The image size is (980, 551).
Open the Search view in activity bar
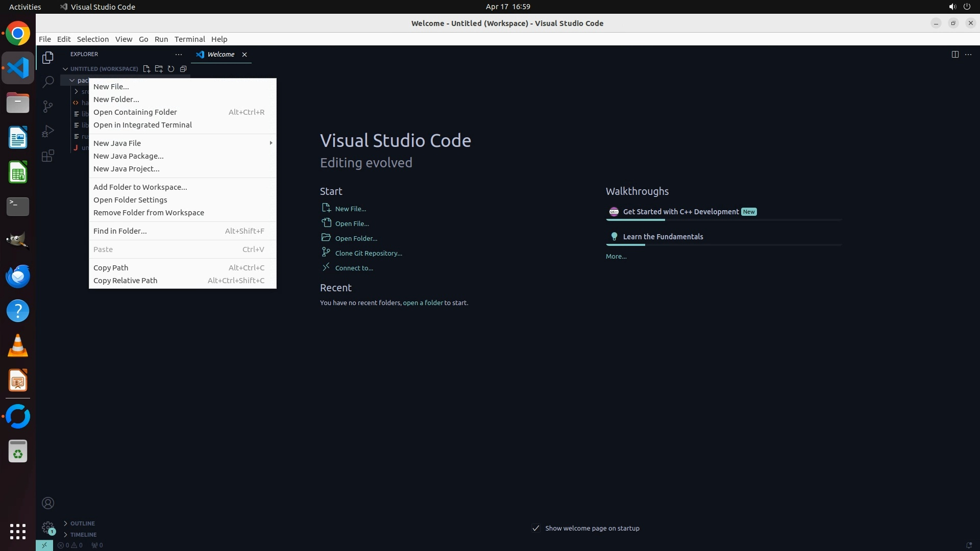click(x=48, y=82)
